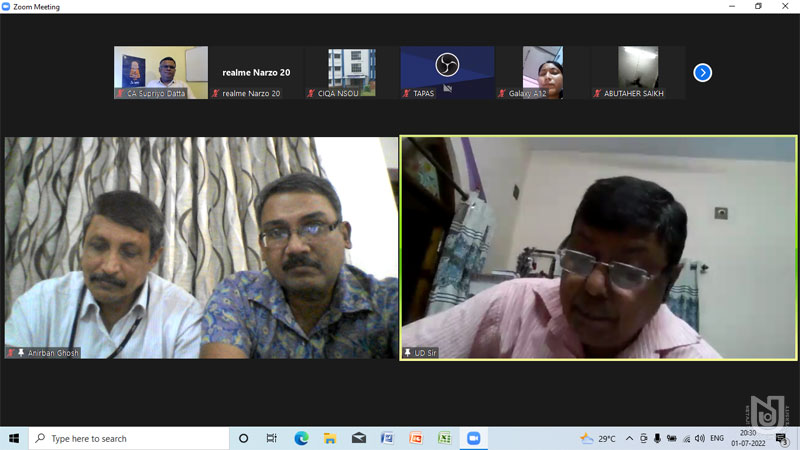Select the TAPAS participant thumbnail

[447, 72]
